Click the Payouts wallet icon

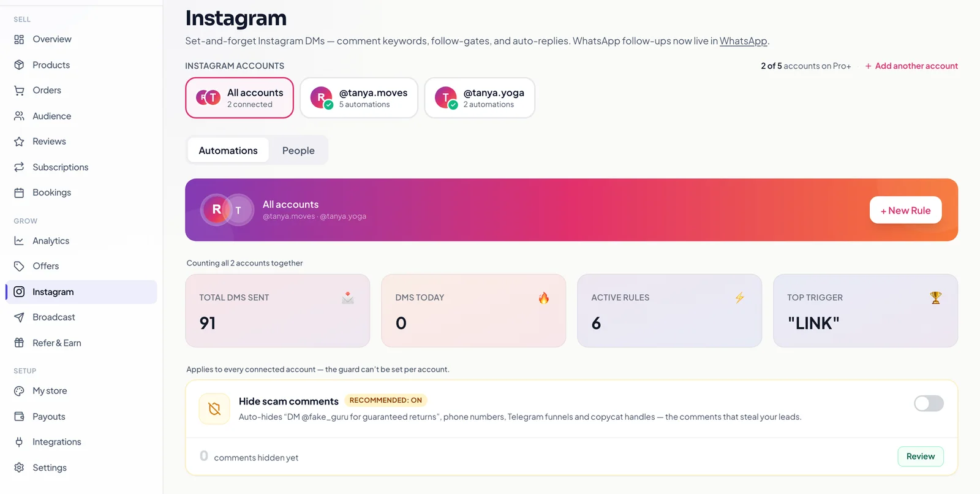(19, 416)
